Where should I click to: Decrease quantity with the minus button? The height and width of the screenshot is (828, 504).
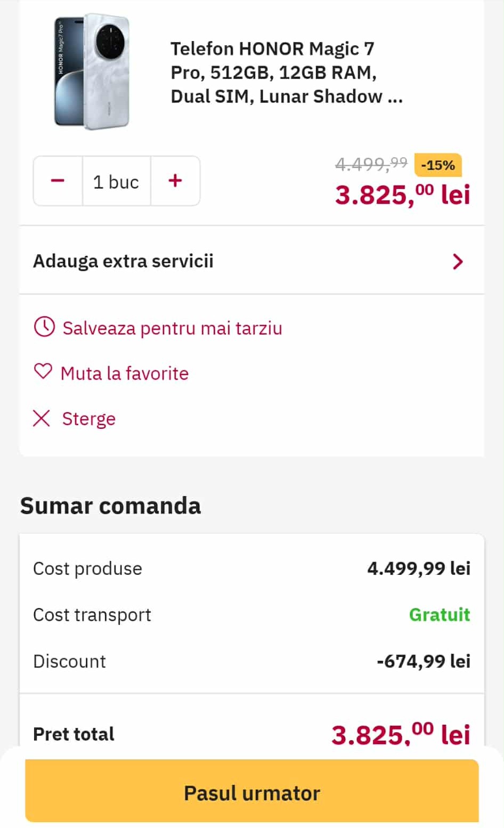tap(58, 181)
